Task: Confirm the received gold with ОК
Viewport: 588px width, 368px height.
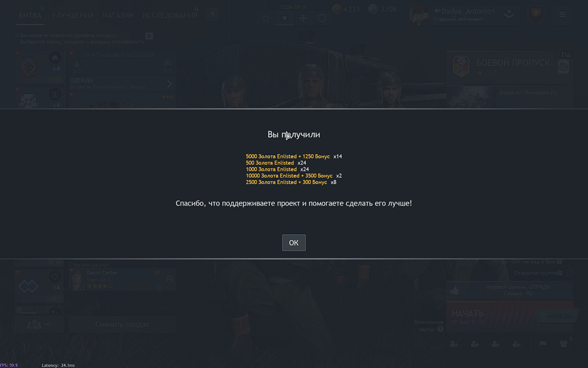Action: [293, 243]
